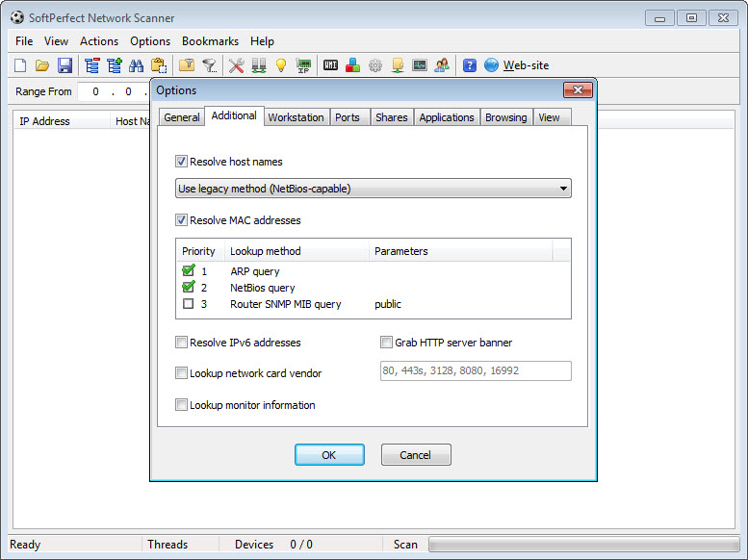Click the blue question mark help icon
This screenshot has height=560, width=748.
click(x=470, y=65)
